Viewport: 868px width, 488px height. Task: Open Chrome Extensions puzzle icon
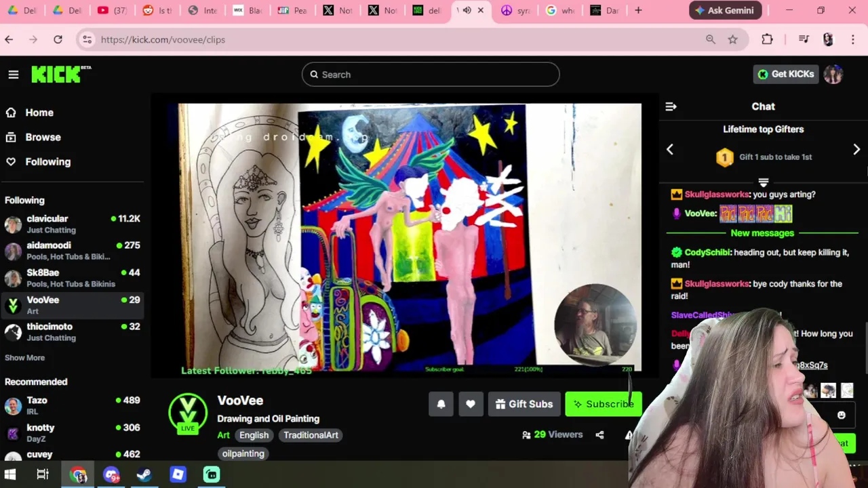coord(767,39)
